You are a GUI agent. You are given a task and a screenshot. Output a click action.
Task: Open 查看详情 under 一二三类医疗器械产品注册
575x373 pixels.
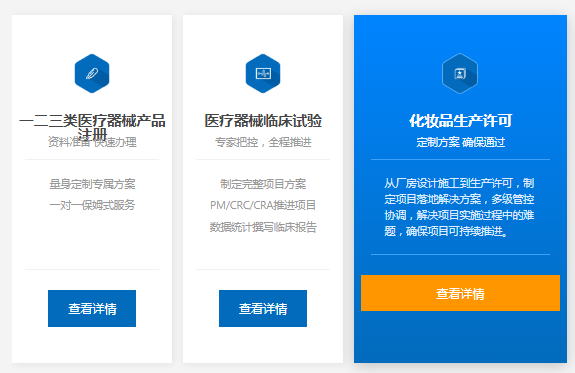point(92,308)
